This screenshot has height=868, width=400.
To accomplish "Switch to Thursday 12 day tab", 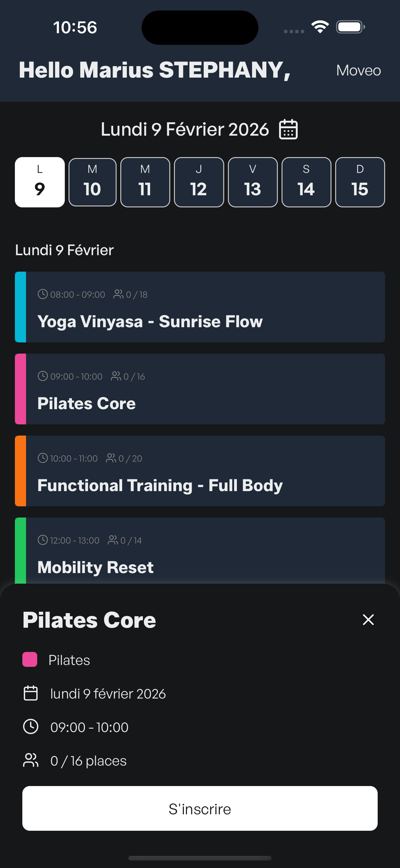I will tap(199, 182).
